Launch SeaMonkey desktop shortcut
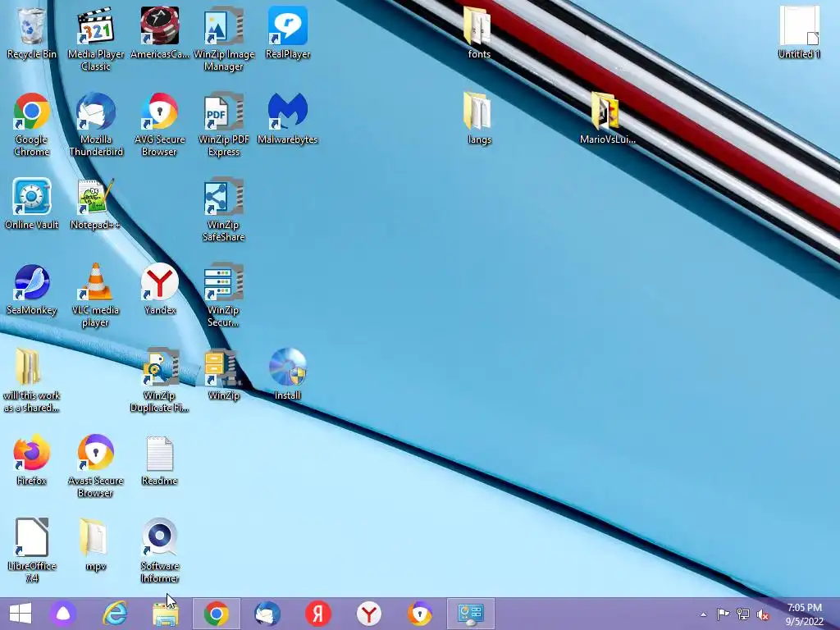Screen dimensions: 840x630 coord(31,290)
